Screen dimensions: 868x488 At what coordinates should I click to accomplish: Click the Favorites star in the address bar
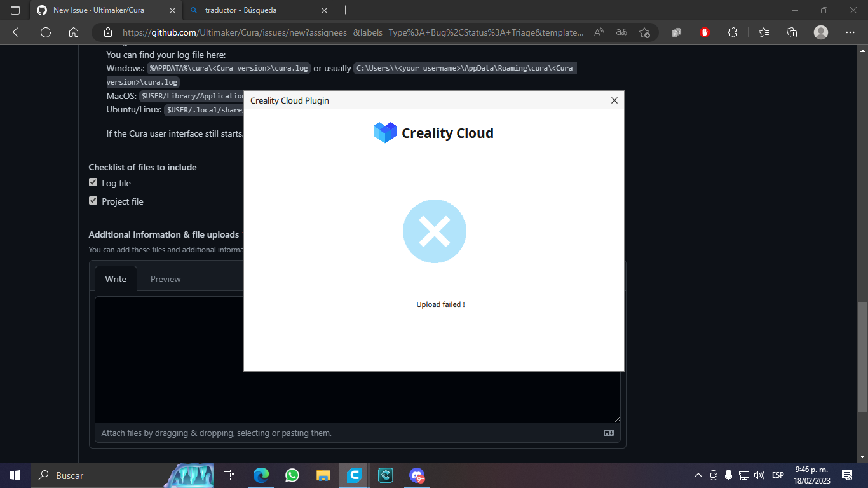[646, 32]
